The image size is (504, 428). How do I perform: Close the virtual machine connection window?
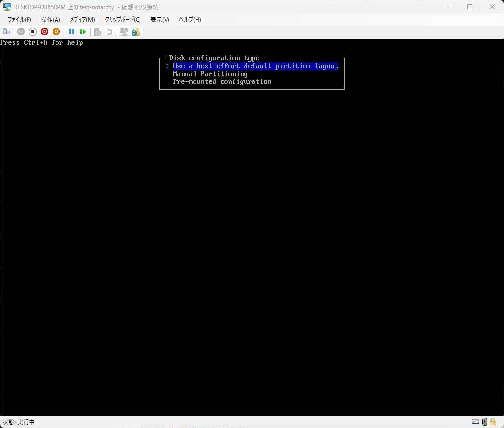(x=492, y=7)
